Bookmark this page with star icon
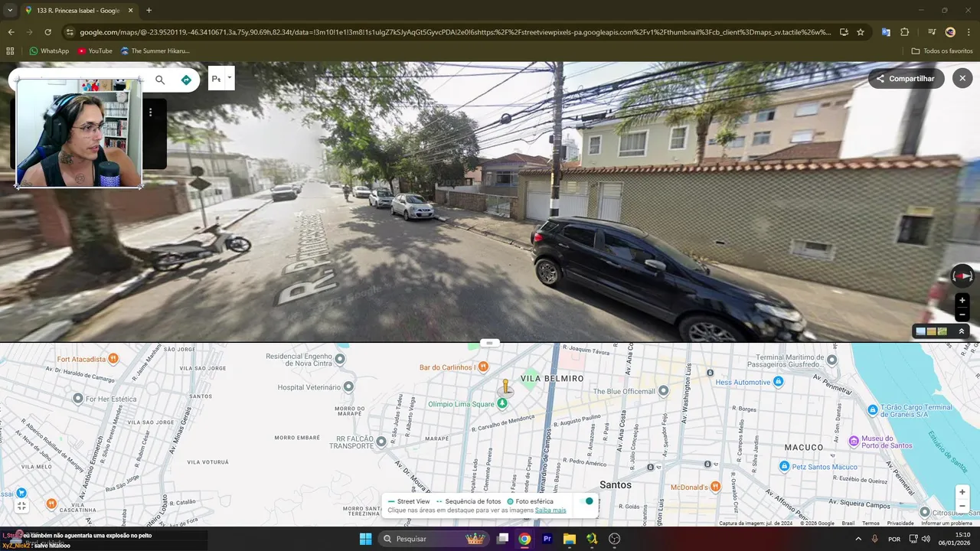980x551 pixels. coord(861,32)
